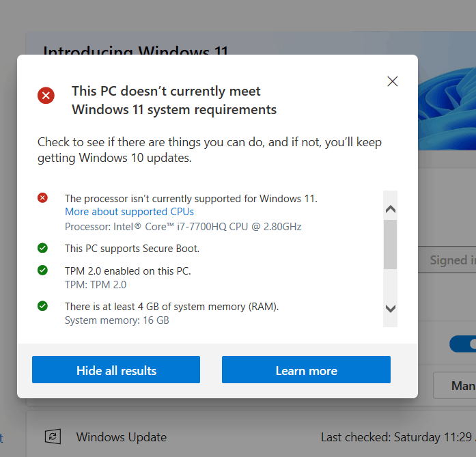Click the Windows Update refresh icon

(x=53, y=437)
